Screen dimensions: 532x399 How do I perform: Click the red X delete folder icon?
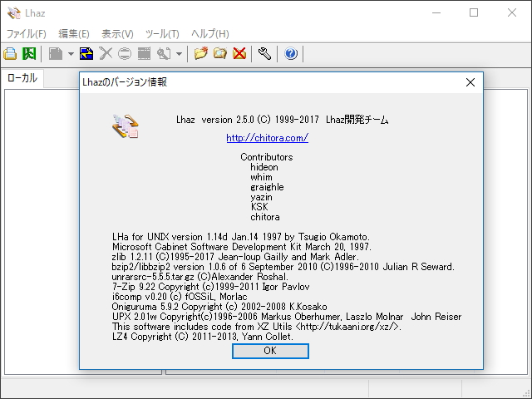point(239,53)
